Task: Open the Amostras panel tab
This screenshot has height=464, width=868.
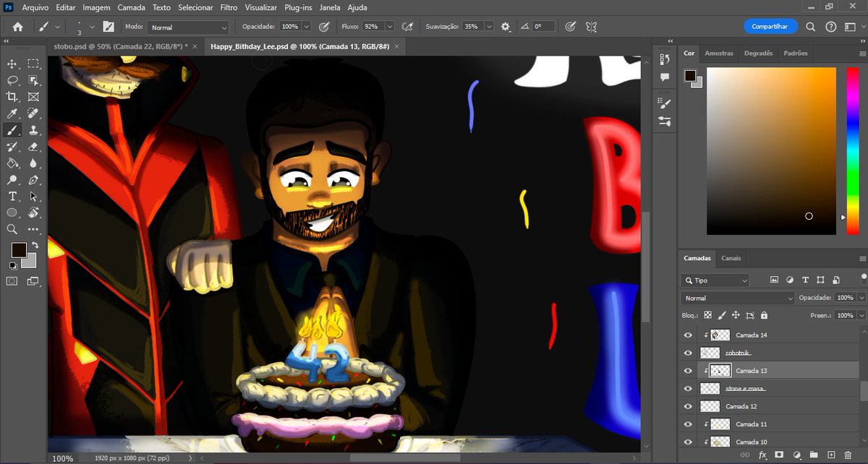Action: [x=719, y=53]
